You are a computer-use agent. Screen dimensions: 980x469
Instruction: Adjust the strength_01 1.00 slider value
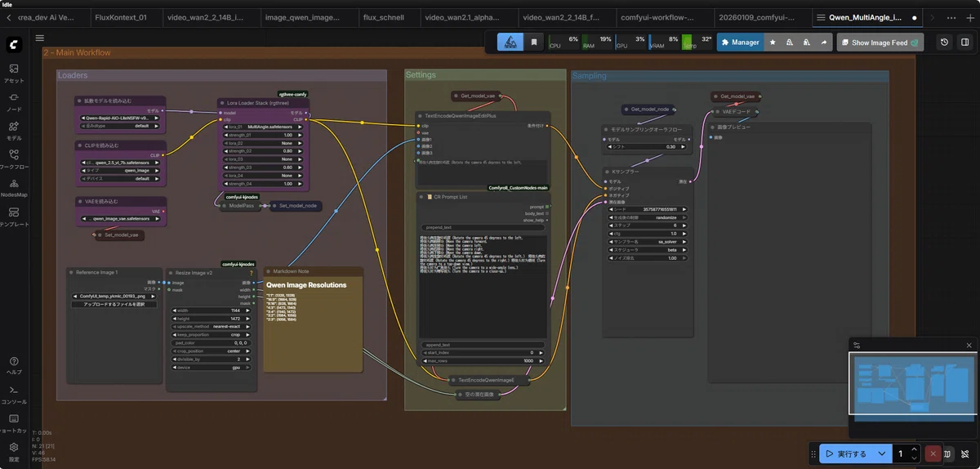click(262, 135)
